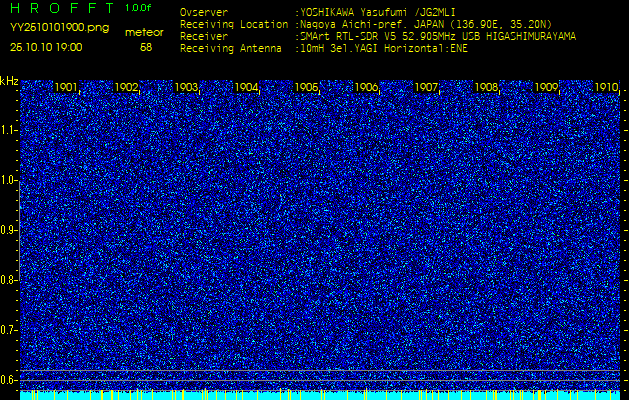This screenshot has width=629, height=400.
Task: Click the 0.6 kHz axis label
Action: [8, 380]
